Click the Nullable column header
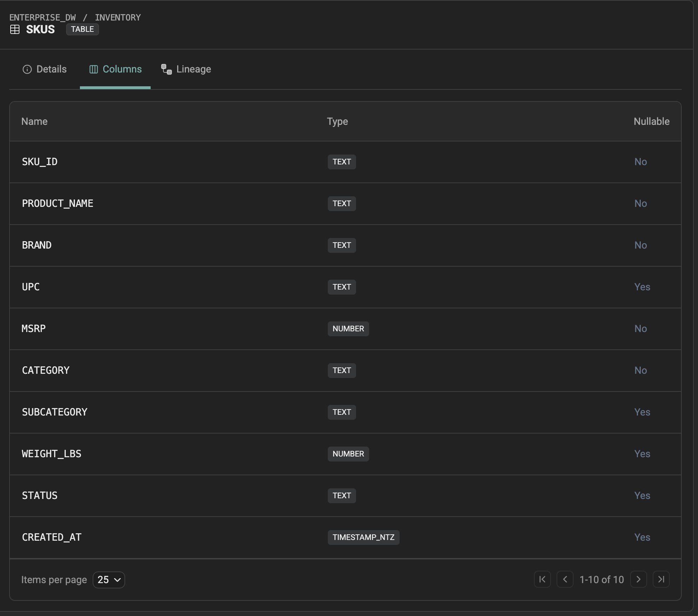The width and height of the screenshot is (698, 616). click(x=651, y=121)
